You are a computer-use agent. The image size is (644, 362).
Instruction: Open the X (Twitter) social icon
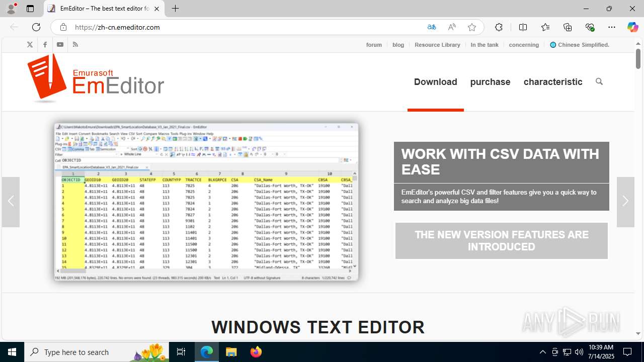click(x=30, y=45)
